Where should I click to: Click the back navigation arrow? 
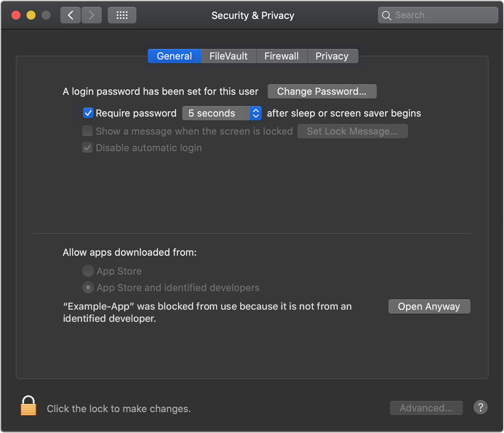(x=70, y=15)
